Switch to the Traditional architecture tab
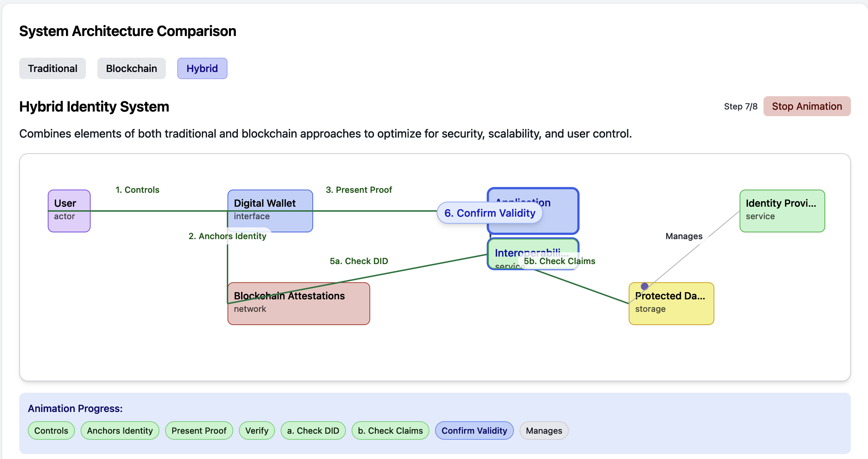This screenshot has width=868, height=459. click(x=52, y=68)
